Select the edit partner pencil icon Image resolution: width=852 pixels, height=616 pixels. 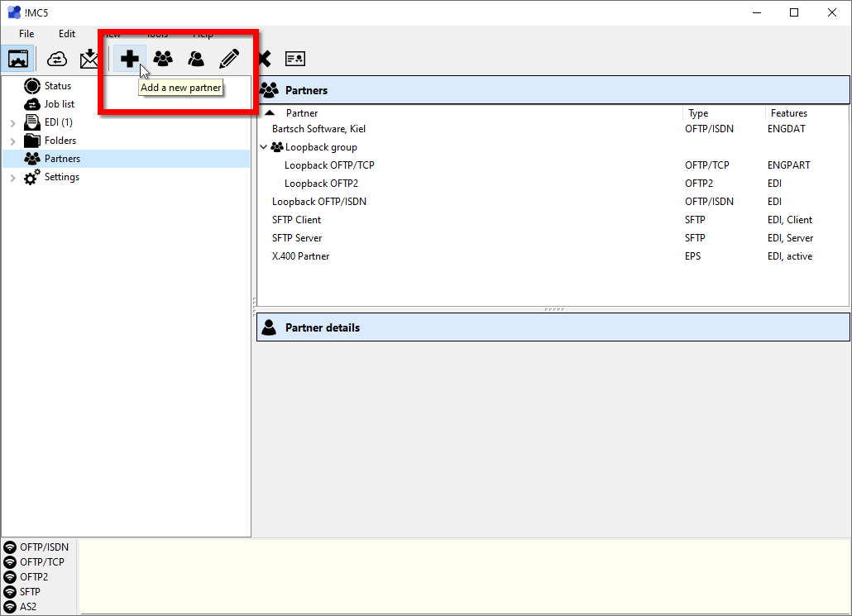[229, 58]
